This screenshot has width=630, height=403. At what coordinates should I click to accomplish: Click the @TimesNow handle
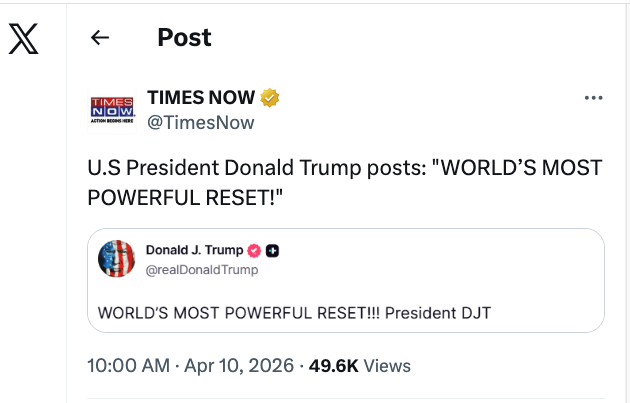point(200,122)
